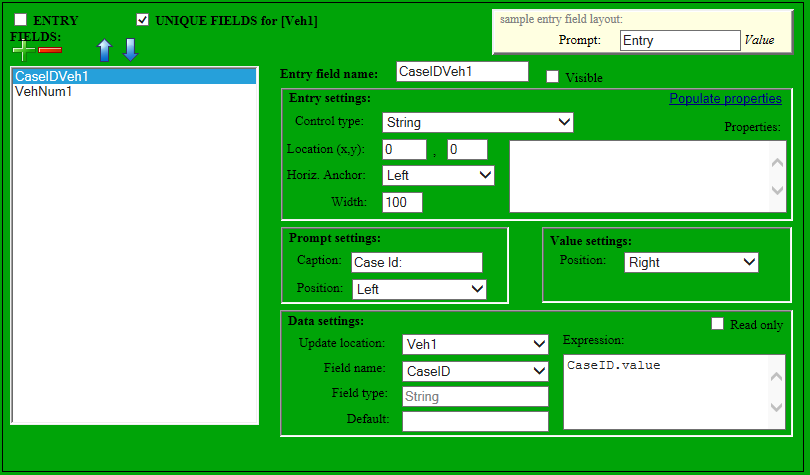
Task: Open the Field name dropdown showing CaseID
Action: coord(475,370)
